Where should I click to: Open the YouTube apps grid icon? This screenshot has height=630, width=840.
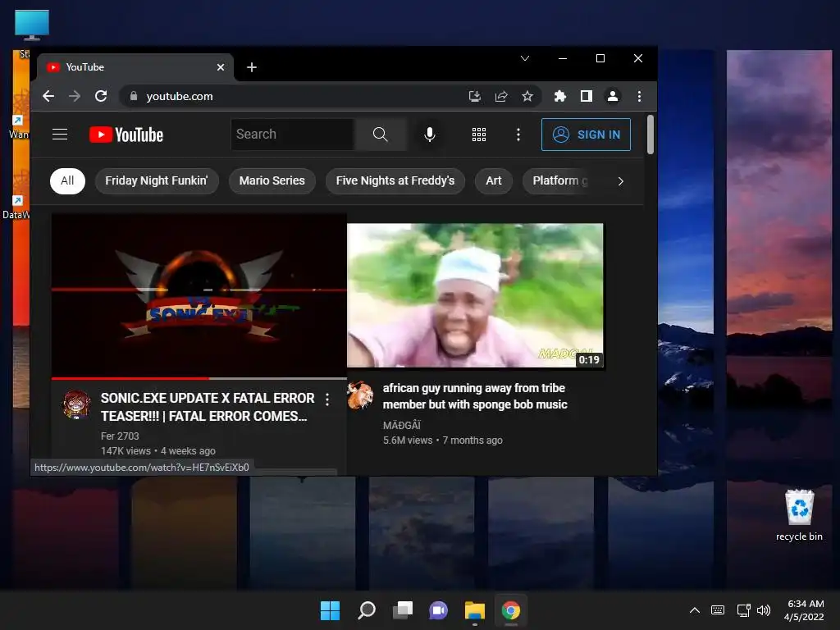[479, 135]
